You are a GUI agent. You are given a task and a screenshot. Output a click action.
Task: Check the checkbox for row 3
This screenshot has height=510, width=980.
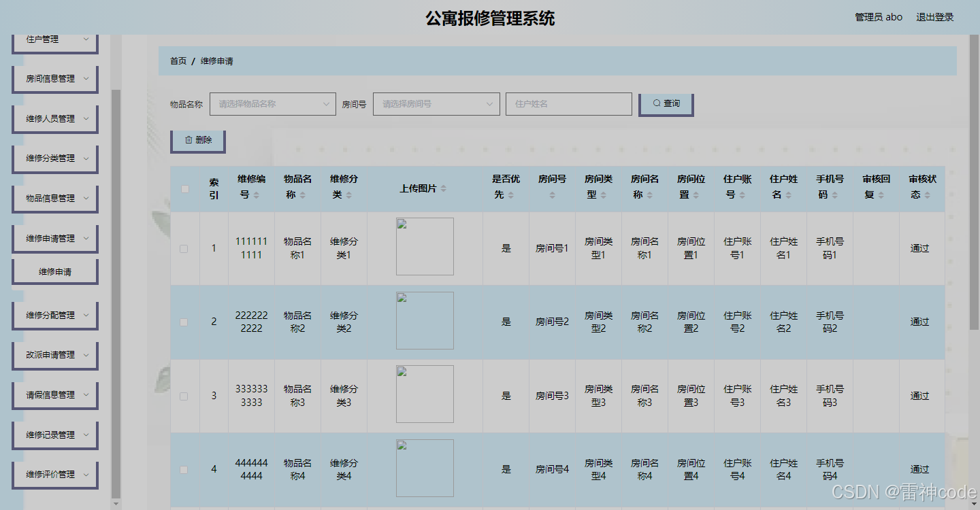(184, 395)
